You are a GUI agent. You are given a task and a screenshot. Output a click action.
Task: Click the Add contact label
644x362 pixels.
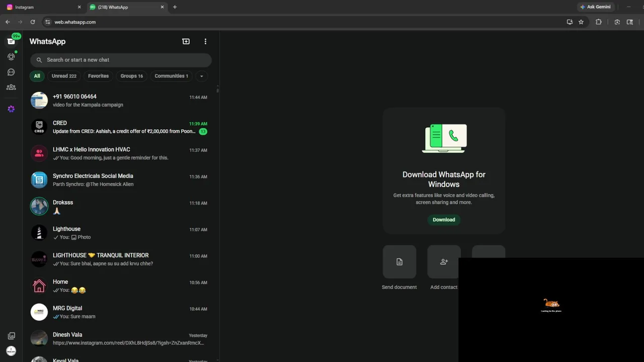click(444, 287)
